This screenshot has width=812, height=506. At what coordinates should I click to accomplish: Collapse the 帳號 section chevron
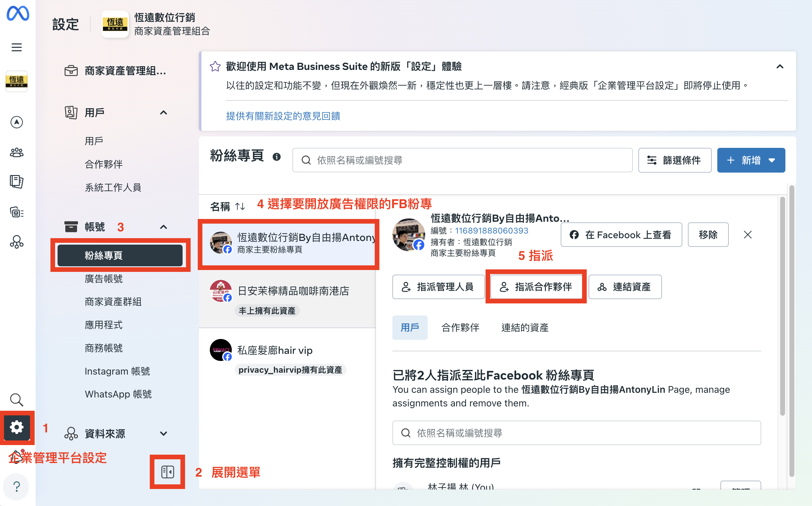tap(163, 227)
